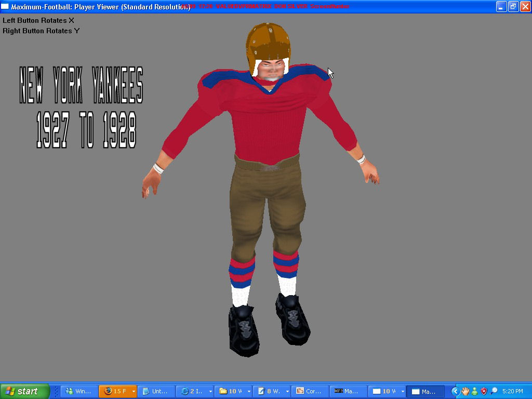
Task: Minimize the Player Viewer window
Action: (501, 6)
